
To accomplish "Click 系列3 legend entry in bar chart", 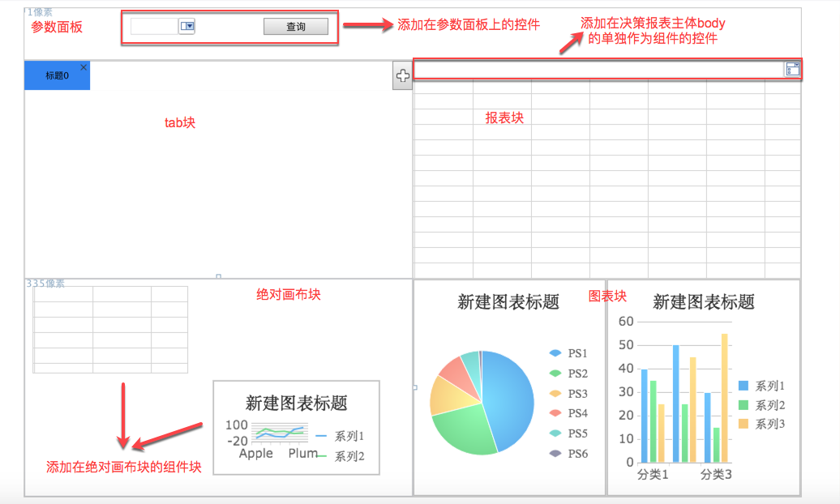I will click(762, 425).
